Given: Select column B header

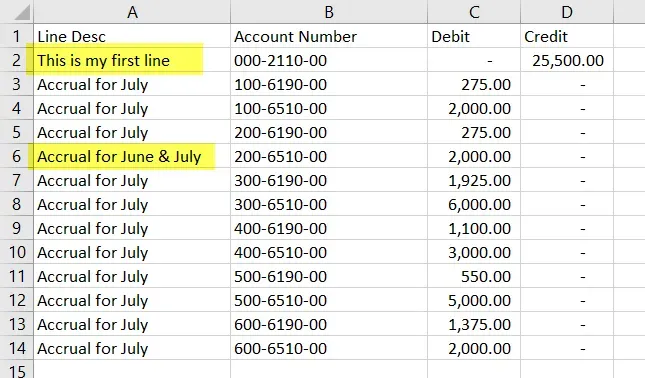Looking at the screenshot, I should click(329, 12).
